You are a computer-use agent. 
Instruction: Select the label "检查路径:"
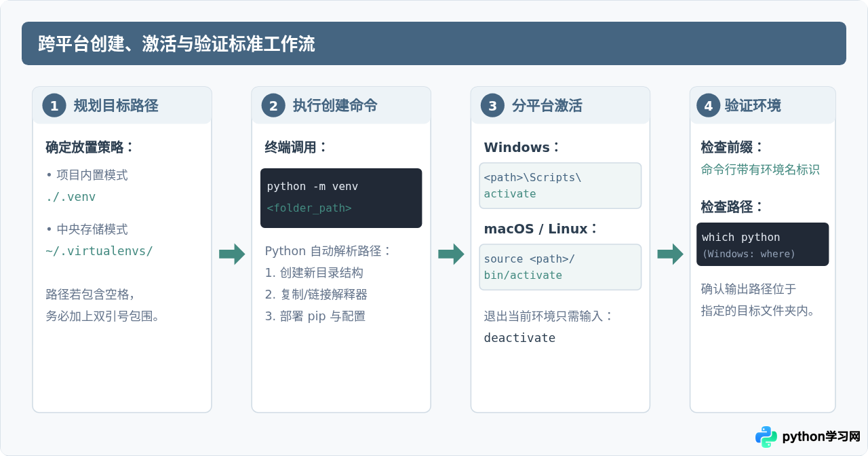coord(732,207)
